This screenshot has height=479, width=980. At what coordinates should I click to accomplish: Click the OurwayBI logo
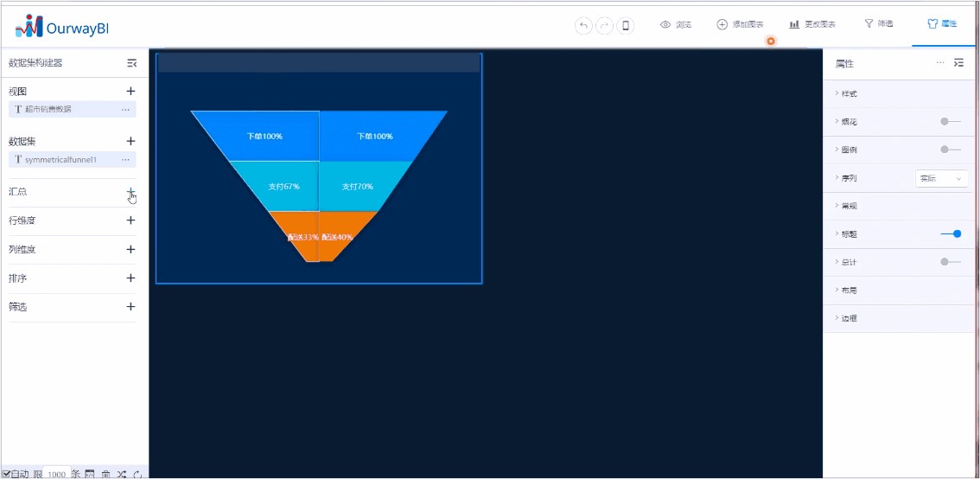62,26
